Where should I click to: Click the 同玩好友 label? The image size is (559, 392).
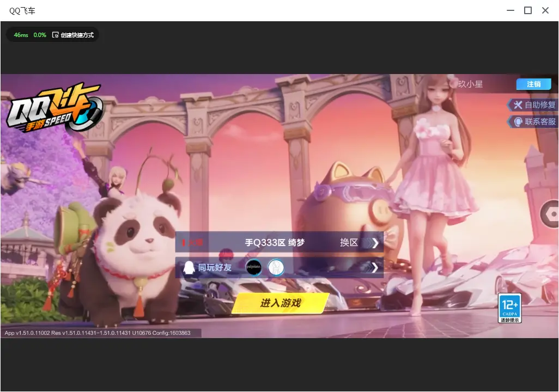(215, 267)
